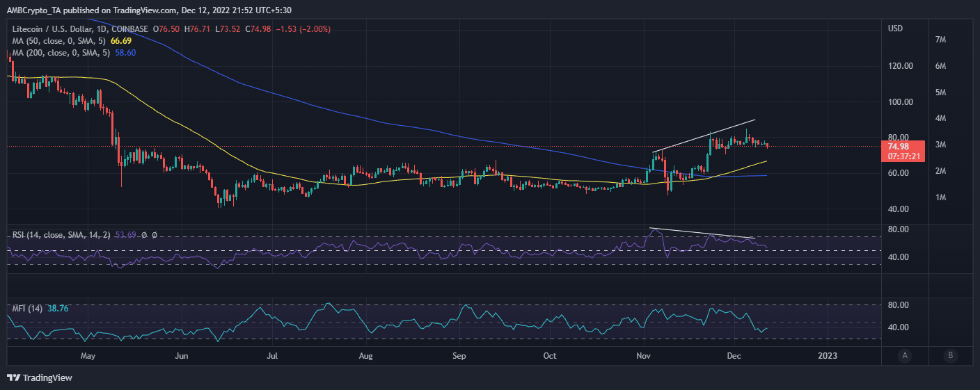Click the 'O76.50' open price value
Viewport: 980px width, 390px height.
167,29
